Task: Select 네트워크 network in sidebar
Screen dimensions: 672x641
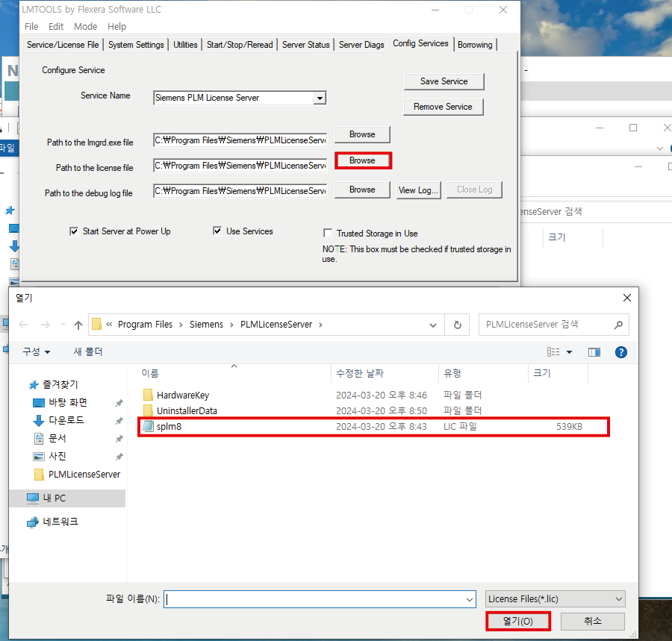Action: 52,522
